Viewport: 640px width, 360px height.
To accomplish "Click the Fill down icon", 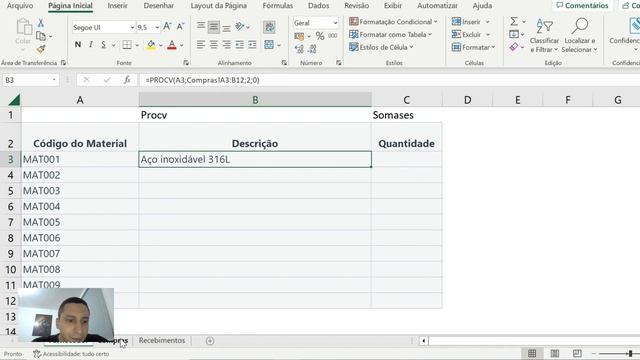I will [514, 34].
